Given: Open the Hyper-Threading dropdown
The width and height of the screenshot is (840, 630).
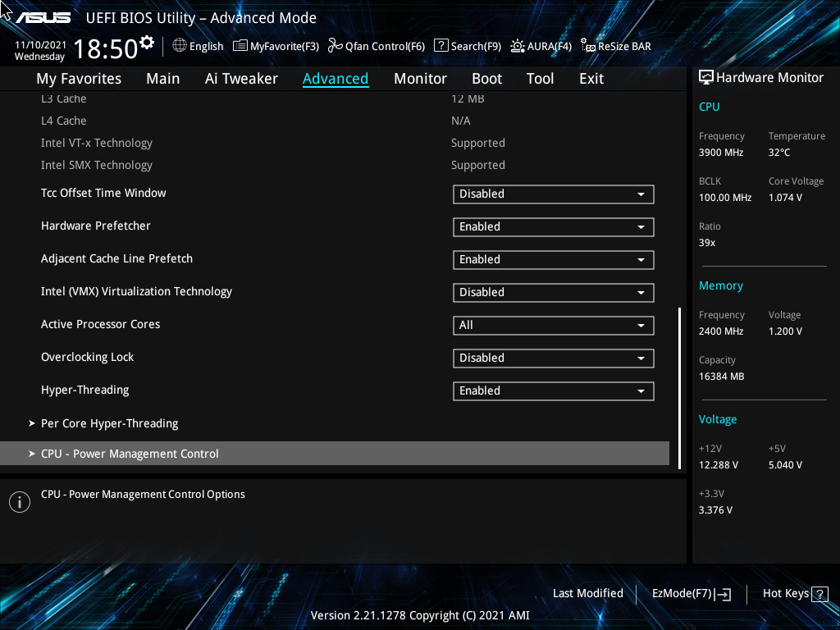Looking at the screenshot, I should 554,391.
